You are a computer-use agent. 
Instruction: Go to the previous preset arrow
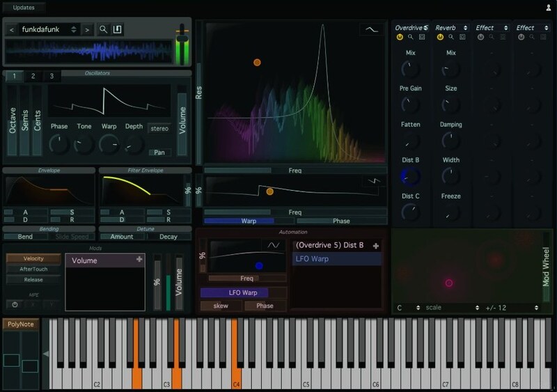pos(12,30)
